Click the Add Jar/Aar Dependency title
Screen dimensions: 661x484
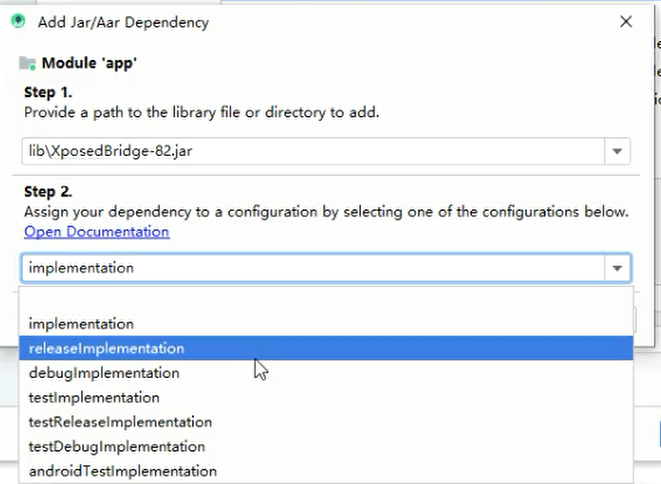coord(123,22)
